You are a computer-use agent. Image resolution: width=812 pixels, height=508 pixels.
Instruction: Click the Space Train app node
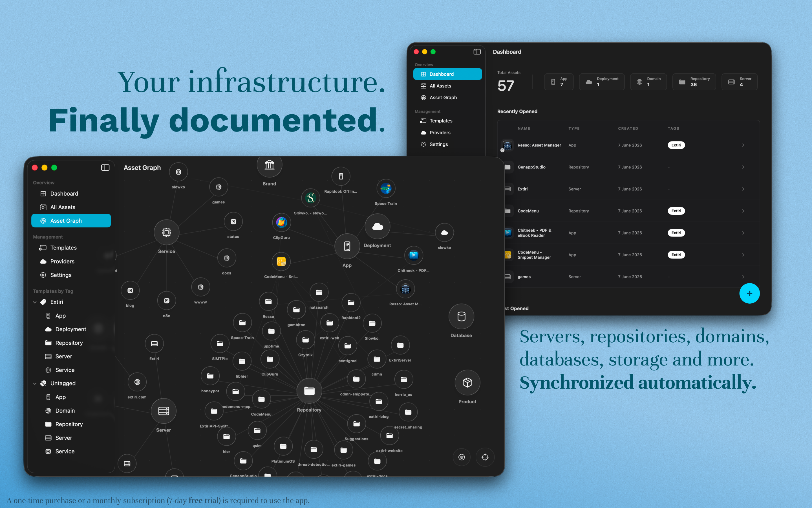[x=386, y=189]
